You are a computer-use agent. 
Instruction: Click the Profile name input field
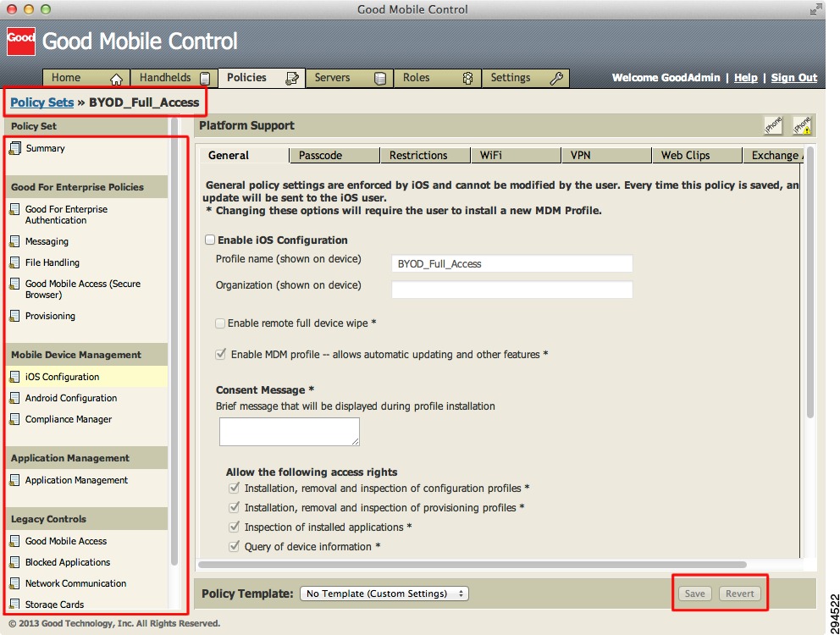[512, 263]
